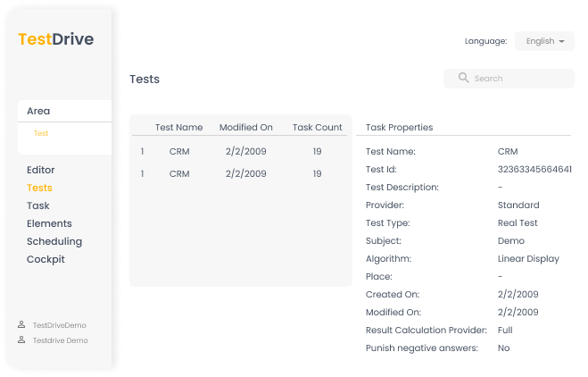588x377 pixels.
Task: Click the Test Name value CRM in properties
Action: pos(508,151)
